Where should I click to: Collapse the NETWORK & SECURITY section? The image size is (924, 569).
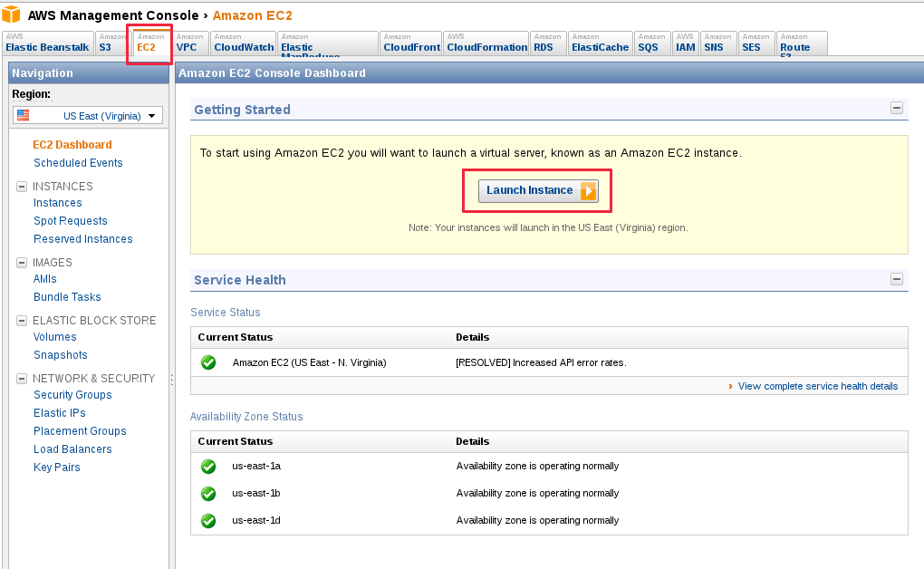[x=22, y=379]
